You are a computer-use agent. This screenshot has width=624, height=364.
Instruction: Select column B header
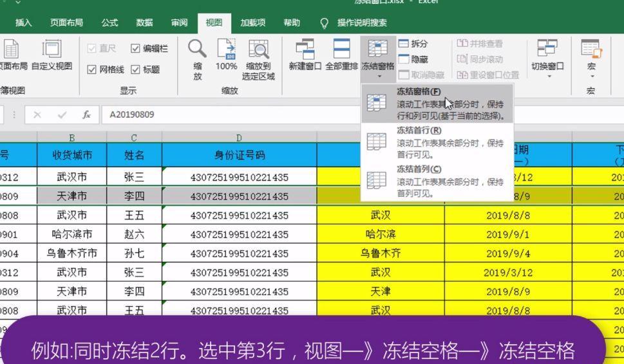[x=72, y=138]
